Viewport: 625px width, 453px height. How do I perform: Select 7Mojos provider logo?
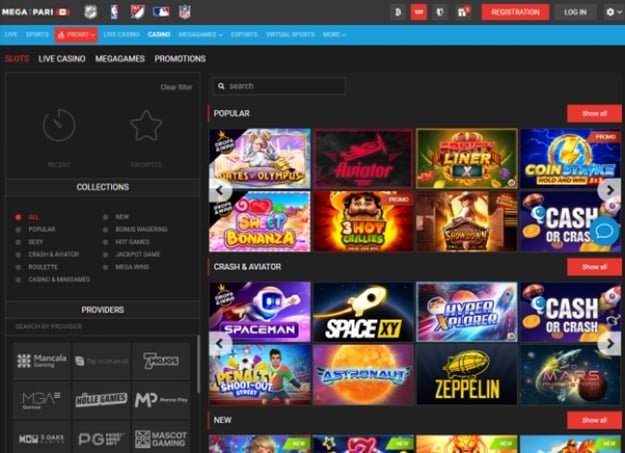point(161,360)
